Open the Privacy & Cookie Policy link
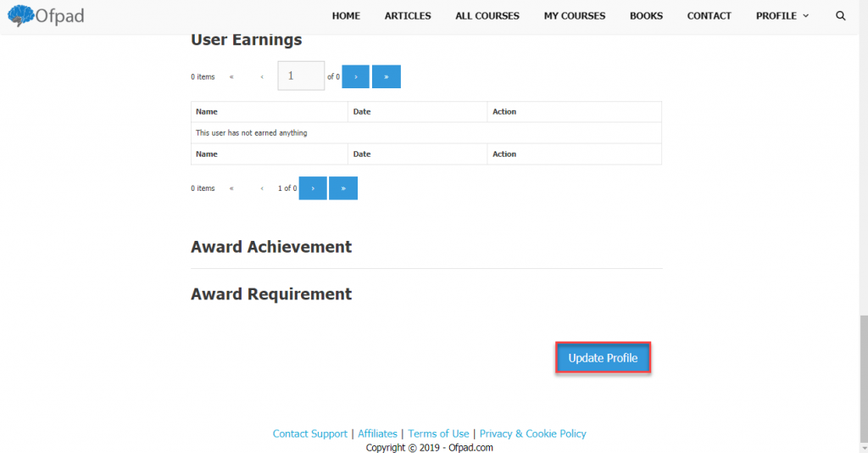Viewport: 868px width, 453px height. point(532,433)
